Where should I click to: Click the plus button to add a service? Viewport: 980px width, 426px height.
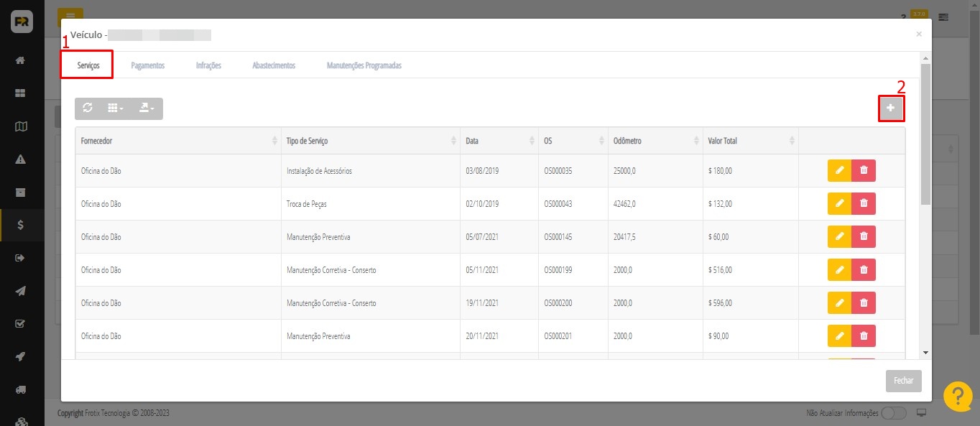[891, 108]
